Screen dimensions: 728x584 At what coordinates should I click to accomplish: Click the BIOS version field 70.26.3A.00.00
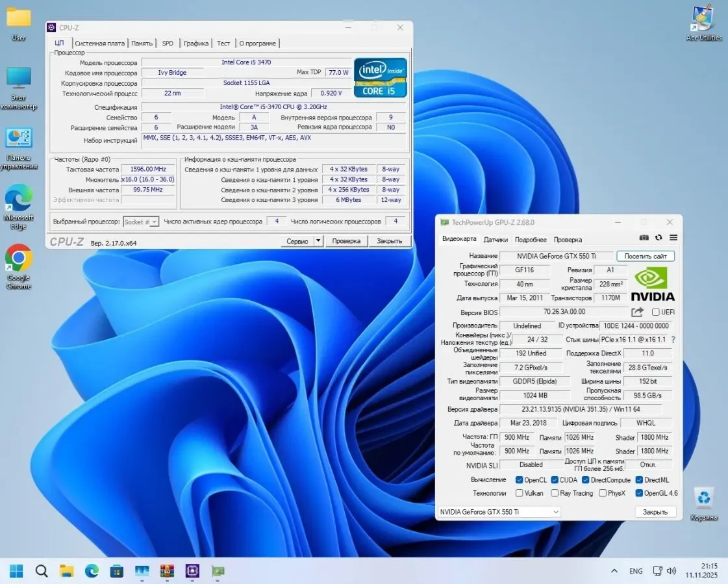pyautogui.click(x=564, y=312)
